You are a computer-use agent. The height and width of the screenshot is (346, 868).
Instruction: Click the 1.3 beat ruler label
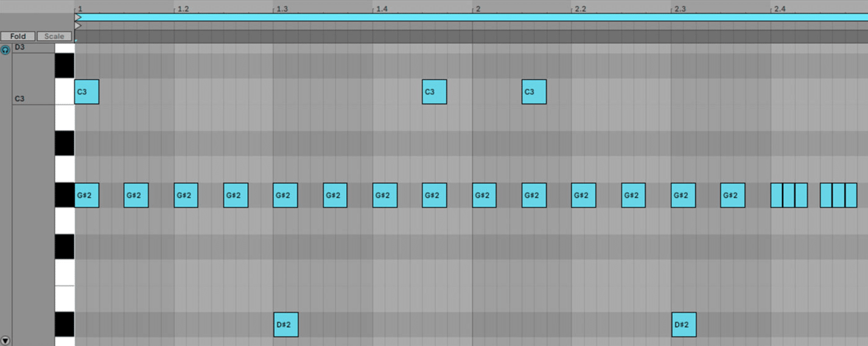(282, 9)
